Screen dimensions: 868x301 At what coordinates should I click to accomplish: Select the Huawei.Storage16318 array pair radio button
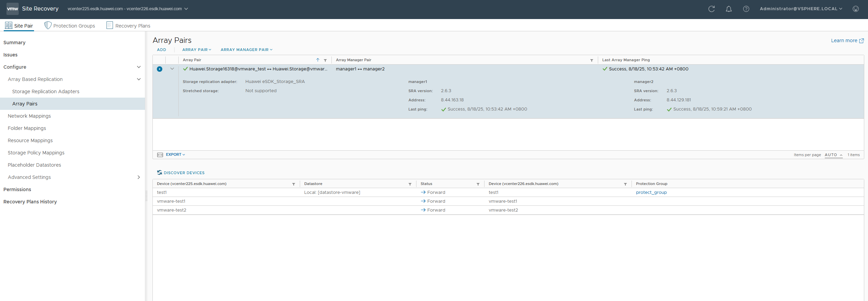159,69
